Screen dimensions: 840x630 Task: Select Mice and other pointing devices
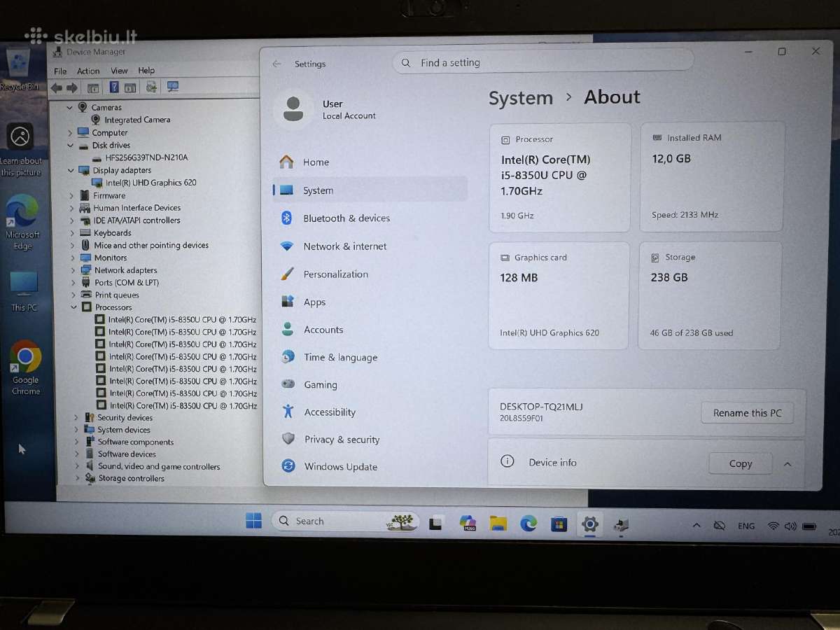(152, 246)
